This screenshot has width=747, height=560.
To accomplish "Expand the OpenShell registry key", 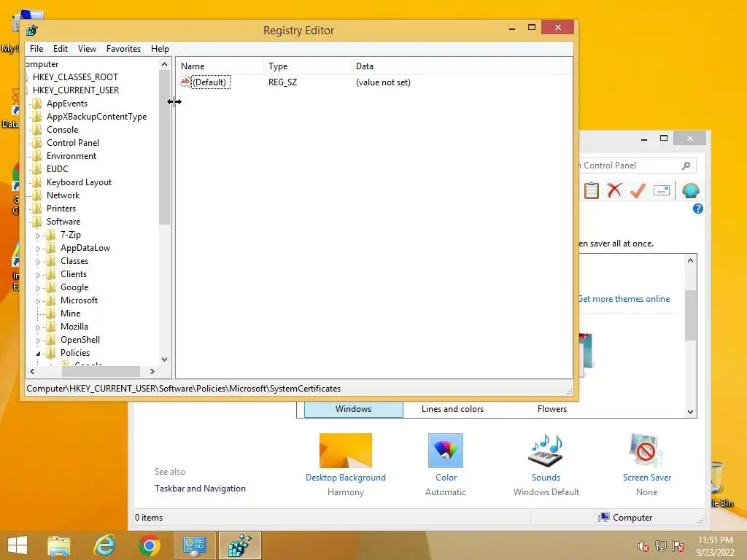I will tap(38, 341).
